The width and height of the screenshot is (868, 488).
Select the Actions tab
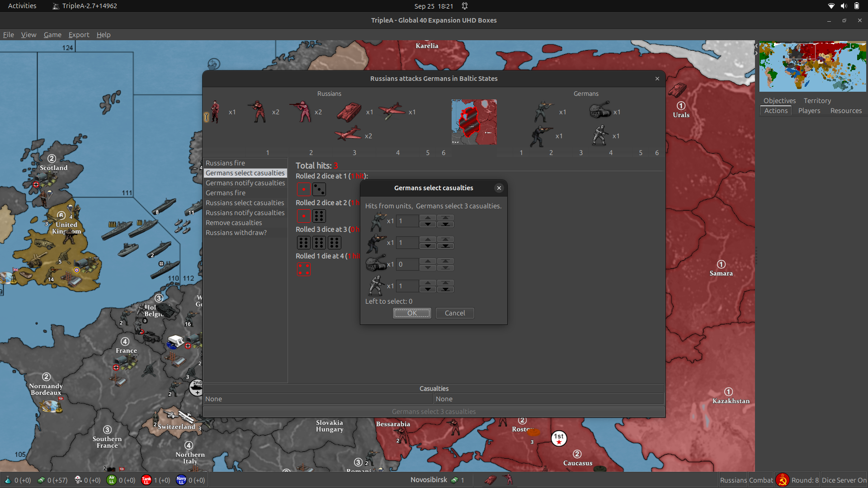[776, 111]
